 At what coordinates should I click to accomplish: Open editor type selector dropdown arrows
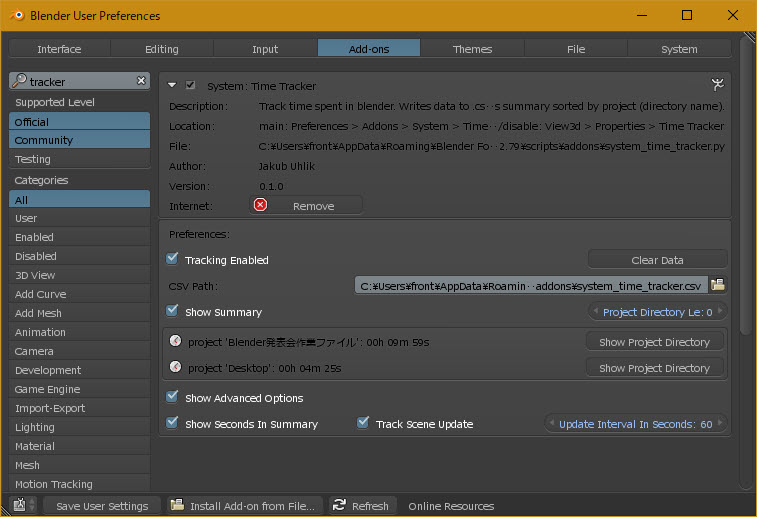coord(32,505)
